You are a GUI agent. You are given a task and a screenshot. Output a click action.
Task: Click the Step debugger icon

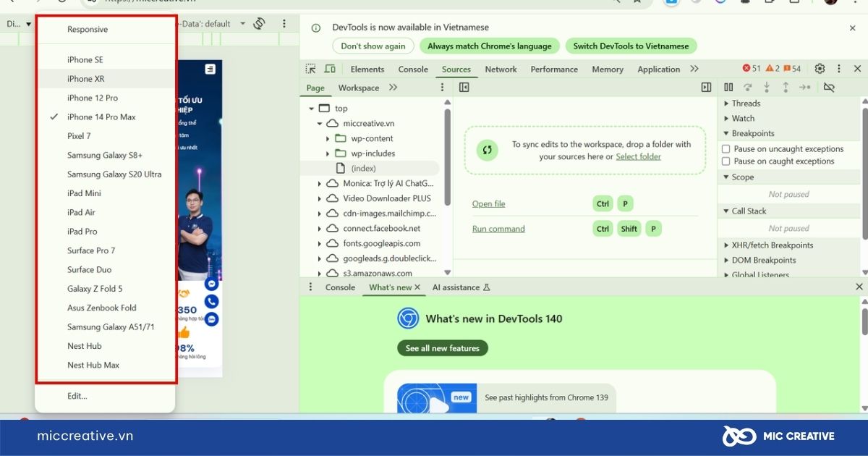point(805,88)
